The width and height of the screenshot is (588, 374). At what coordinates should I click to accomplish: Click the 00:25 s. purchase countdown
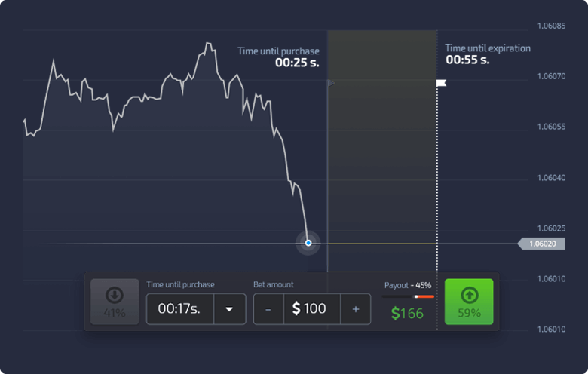297,63
